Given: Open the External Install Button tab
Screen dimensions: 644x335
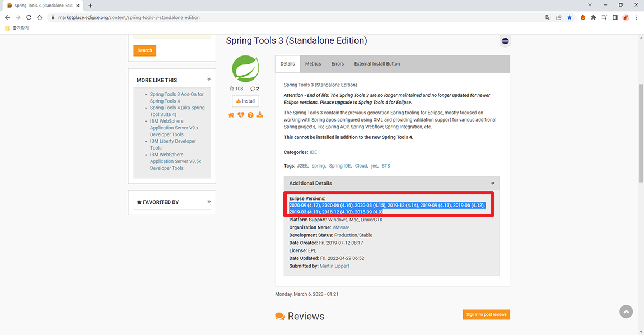Looking at the screenshot, I should click(377, 64).
